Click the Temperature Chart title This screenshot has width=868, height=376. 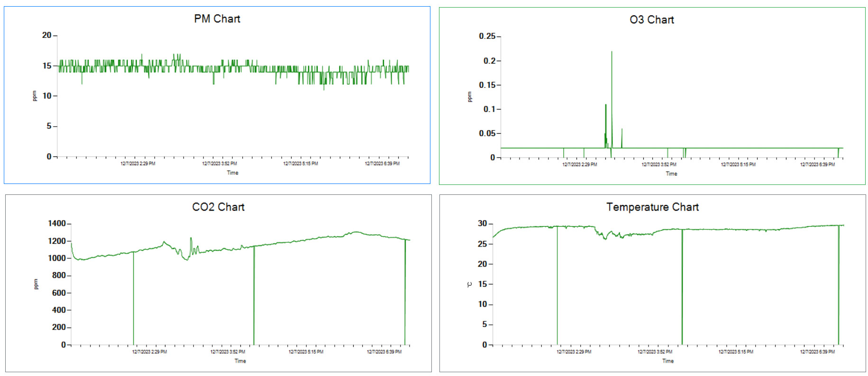point(653,207)
